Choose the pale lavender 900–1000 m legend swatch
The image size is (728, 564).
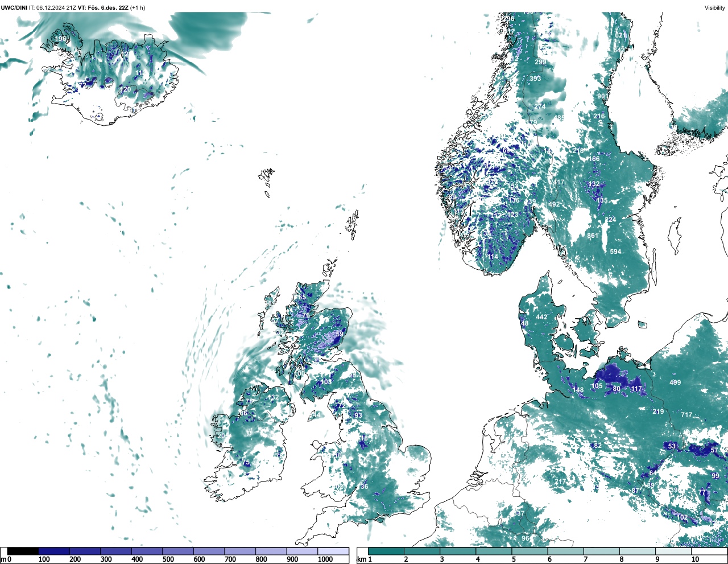(302, 551)
